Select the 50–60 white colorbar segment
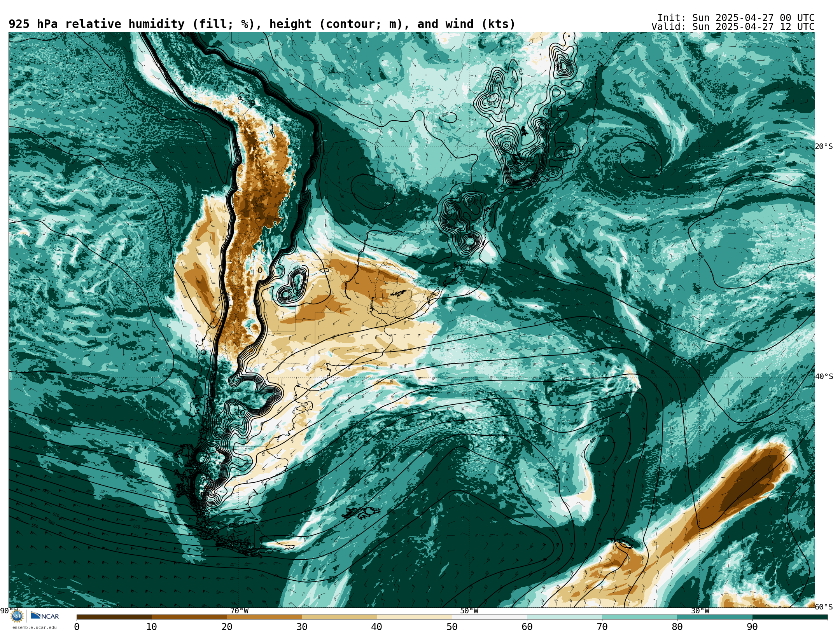Viewport: 840px width, 632px height. point(489,617)
